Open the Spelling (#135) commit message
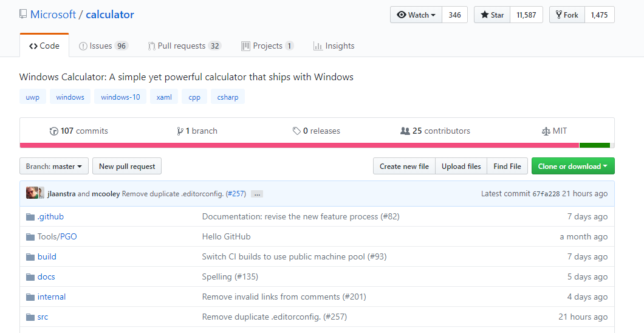 (230, 277)
